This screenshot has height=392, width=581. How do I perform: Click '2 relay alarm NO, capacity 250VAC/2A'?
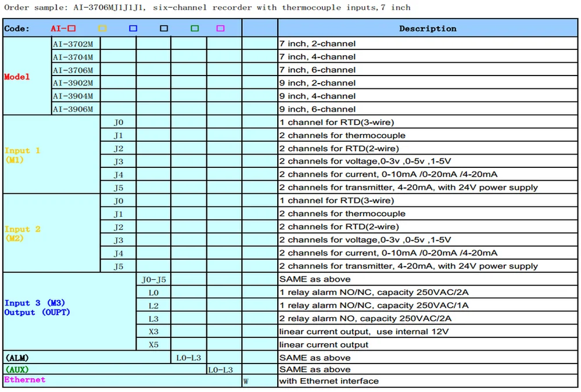[365, 319]
